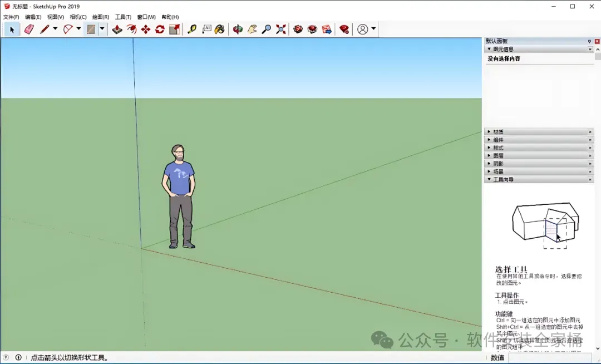601x364 pixels.
Task: Open the shape tool dropdown arrow
Action: click(102, 29)
